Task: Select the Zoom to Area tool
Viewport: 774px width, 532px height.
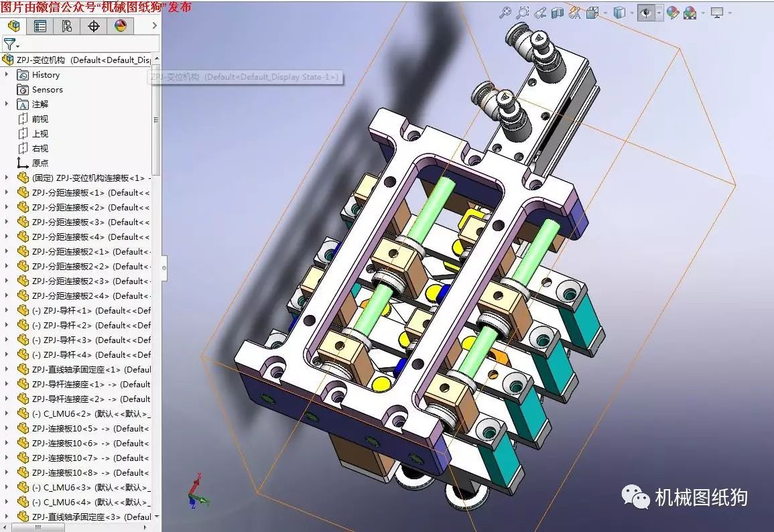Action: [x=523, y=13]
